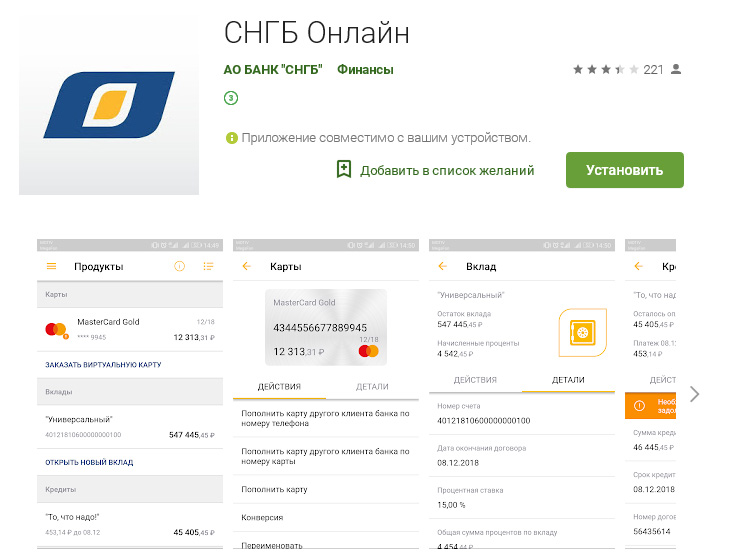Viewport: 730px width, 560px height.
Task: Click the back arrow next to Вклад
Action: click(443, 266)
